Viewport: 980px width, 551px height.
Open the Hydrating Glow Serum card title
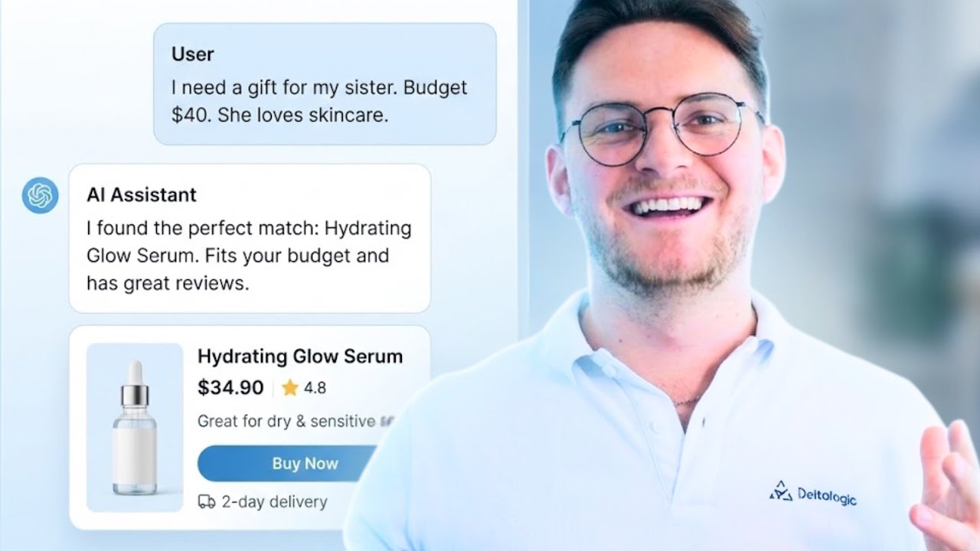(x=300, y=356)
